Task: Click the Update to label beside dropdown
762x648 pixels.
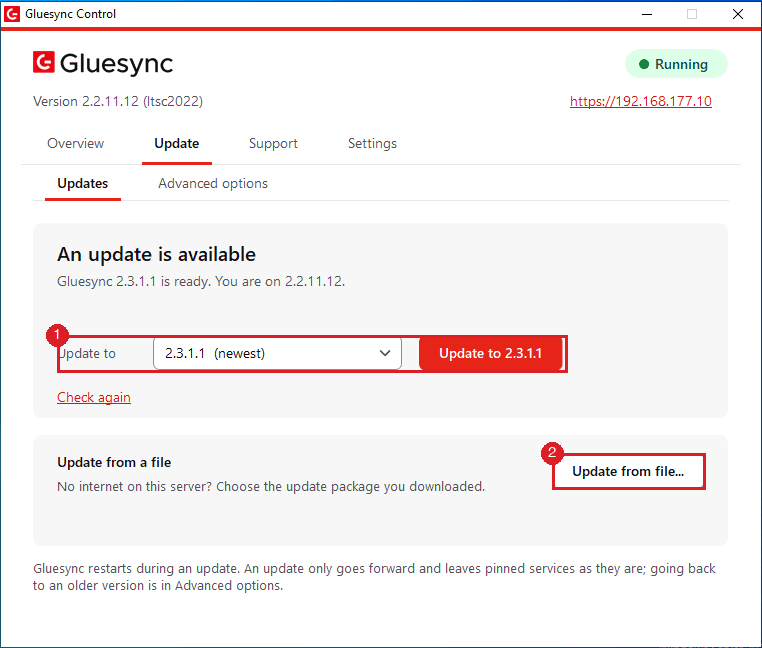Action: 87,353
